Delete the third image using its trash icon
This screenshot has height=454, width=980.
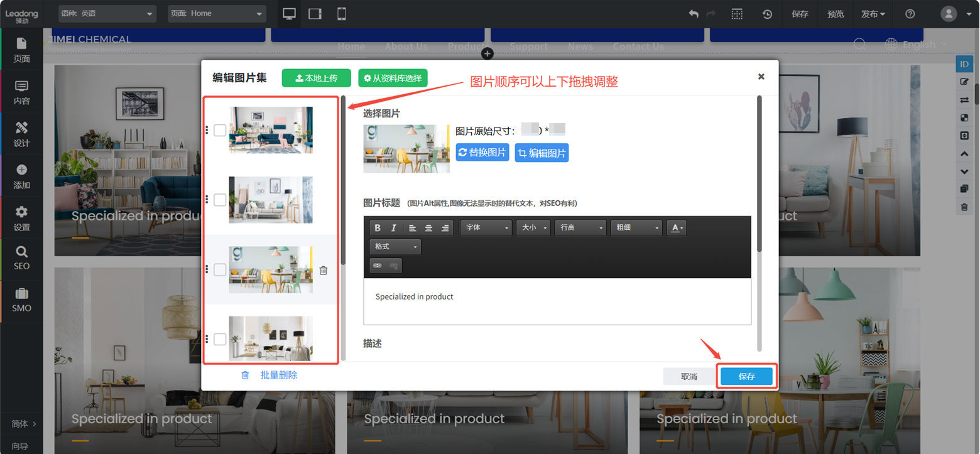click(324, 270)
